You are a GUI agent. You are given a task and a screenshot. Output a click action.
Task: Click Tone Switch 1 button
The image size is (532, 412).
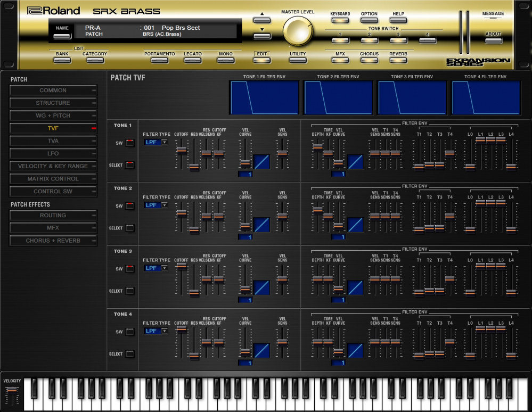[340, 40]
